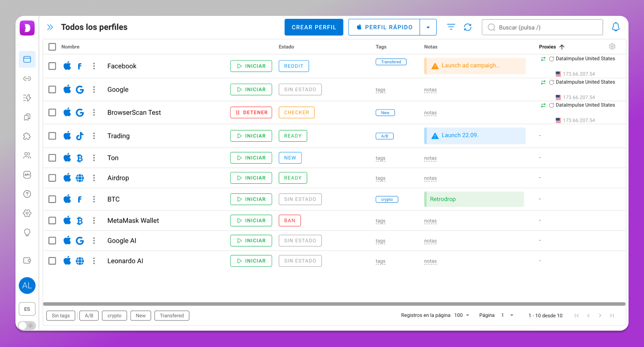Select all profiles with header checkbox
644x347 pixels.
[x=52, y=47]
